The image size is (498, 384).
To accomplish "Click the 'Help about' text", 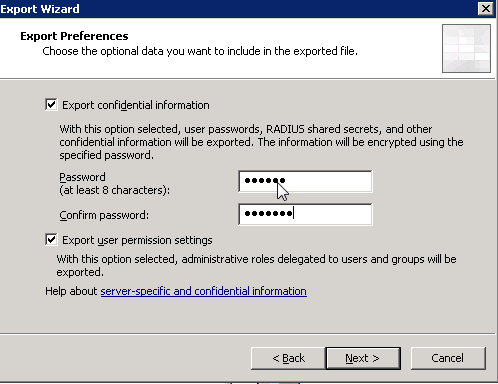I will coord(71,291).
